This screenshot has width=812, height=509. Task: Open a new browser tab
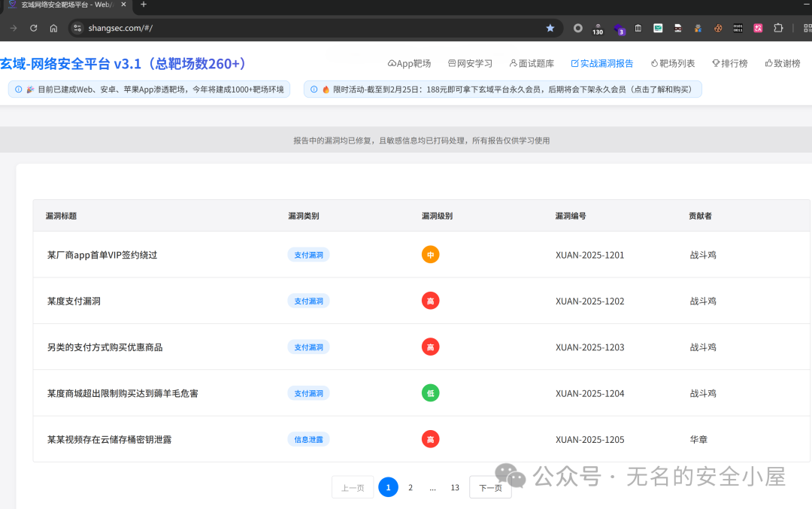point(144,5)
